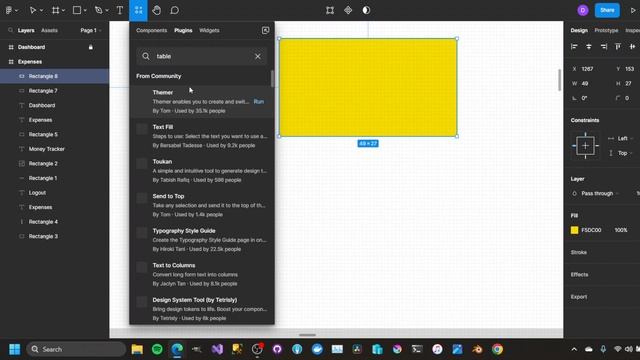Click the fill hex value field

591,230
